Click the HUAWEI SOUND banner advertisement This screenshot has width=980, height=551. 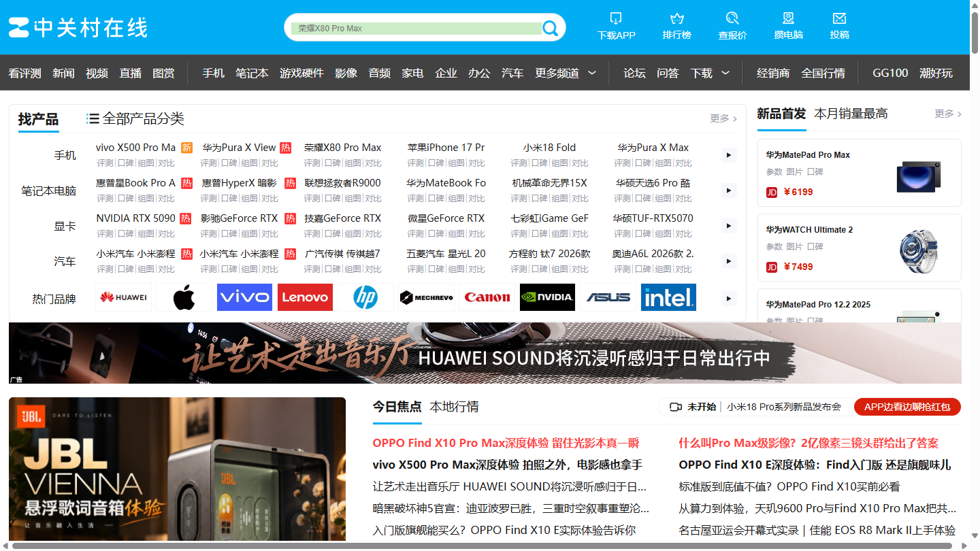tap(485, 353)
